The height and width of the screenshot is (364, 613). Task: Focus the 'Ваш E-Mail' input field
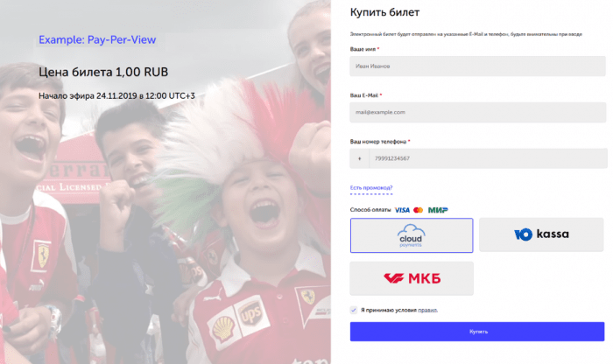478,112
